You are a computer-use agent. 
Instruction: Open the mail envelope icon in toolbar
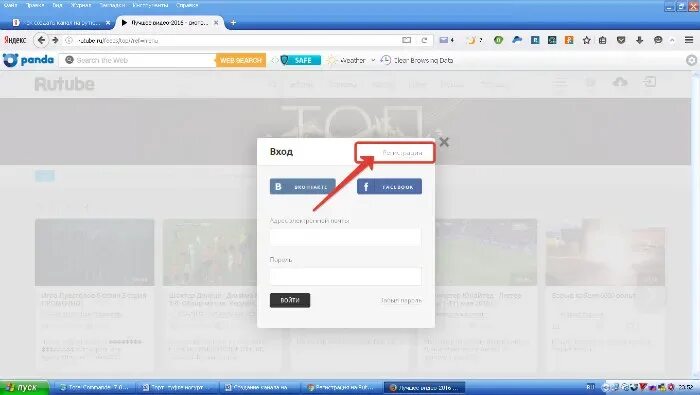pyautogui.click(x=444, y=40)
